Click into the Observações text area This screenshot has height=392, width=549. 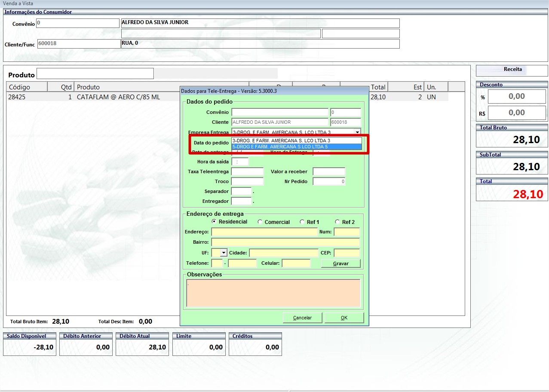273,293
